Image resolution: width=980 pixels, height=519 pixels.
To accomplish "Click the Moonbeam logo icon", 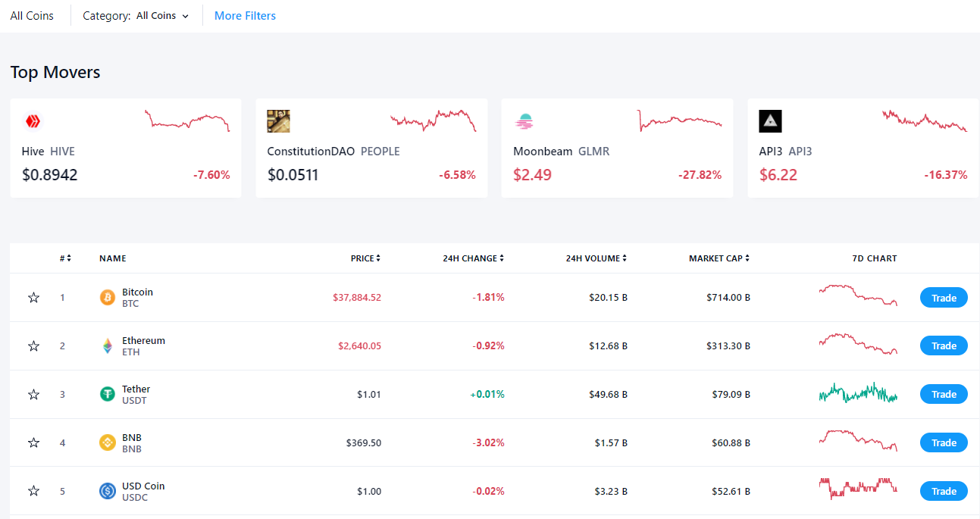I will click(524, 121).
